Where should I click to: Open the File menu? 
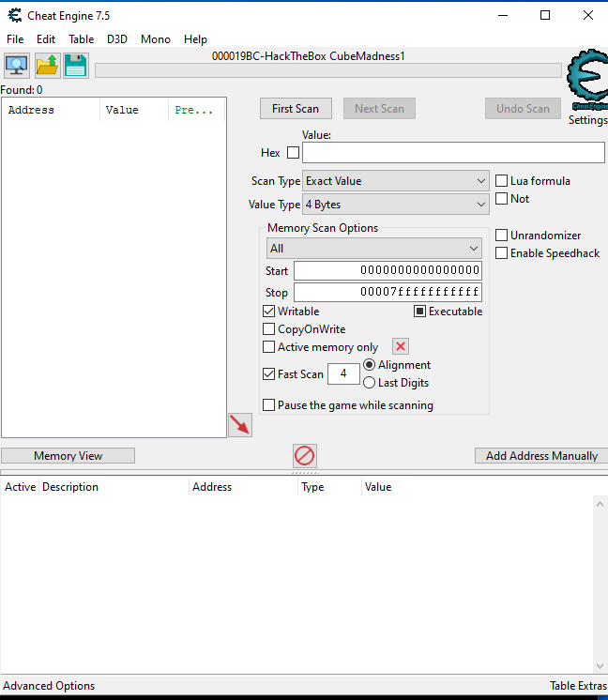tap(15, 39)
